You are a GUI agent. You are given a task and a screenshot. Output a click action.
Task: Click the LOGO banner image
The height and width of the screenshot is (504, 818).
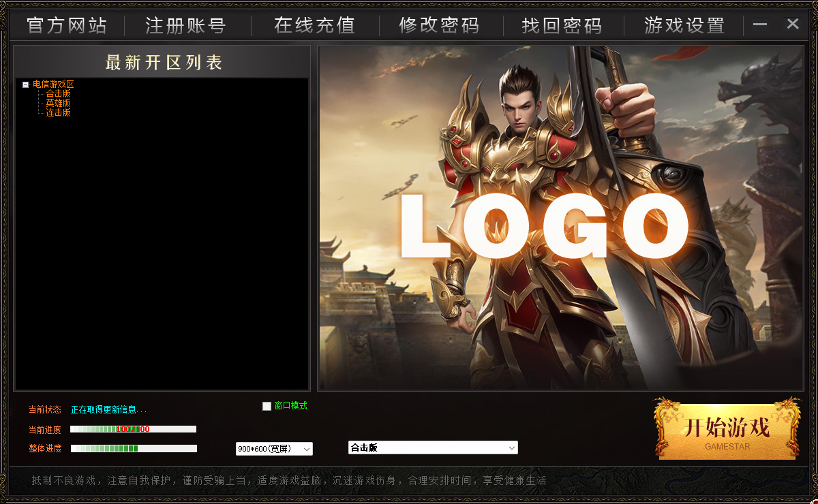[561, 219]
